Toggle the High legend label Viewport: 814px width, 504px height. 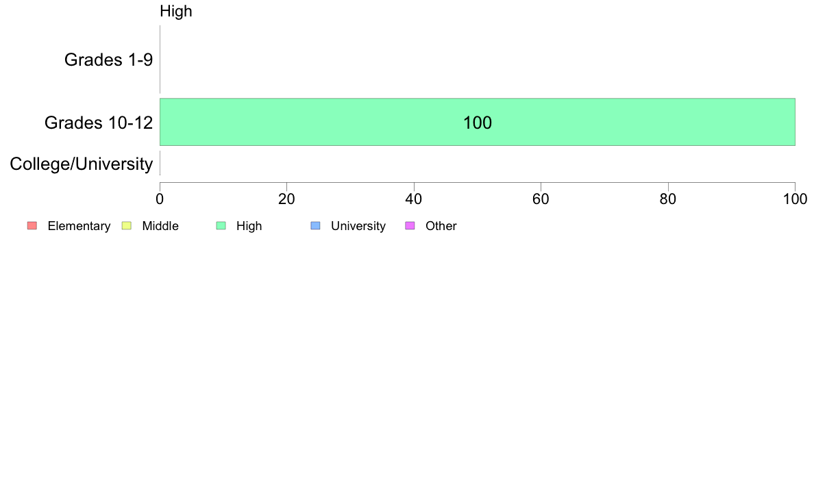249,226
